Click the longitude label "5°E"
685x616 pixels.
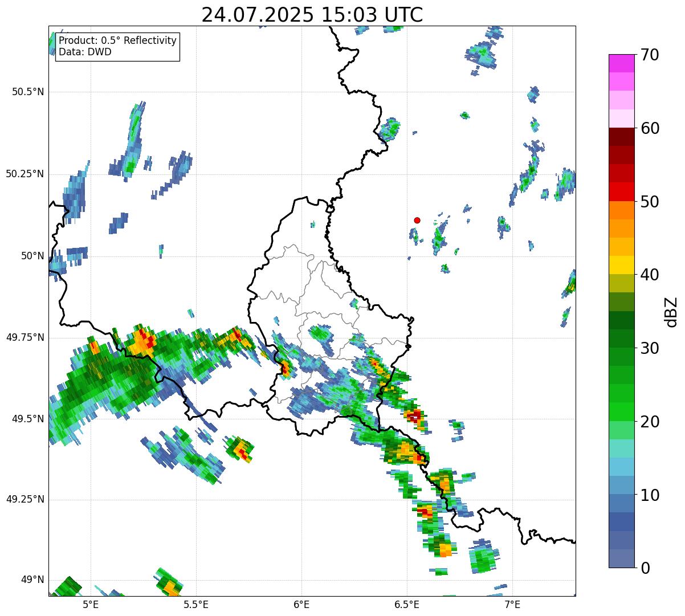click(x=91, y=604)
